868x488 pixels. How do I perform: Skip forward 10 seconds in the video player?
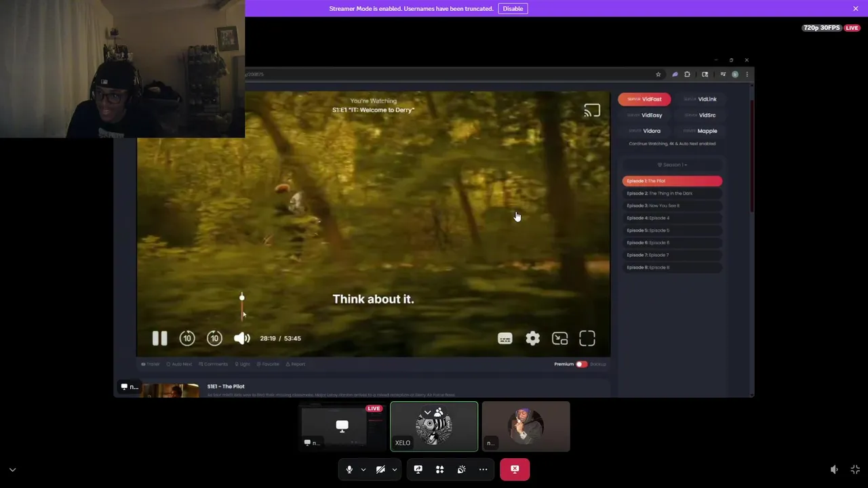pos(214,338)
